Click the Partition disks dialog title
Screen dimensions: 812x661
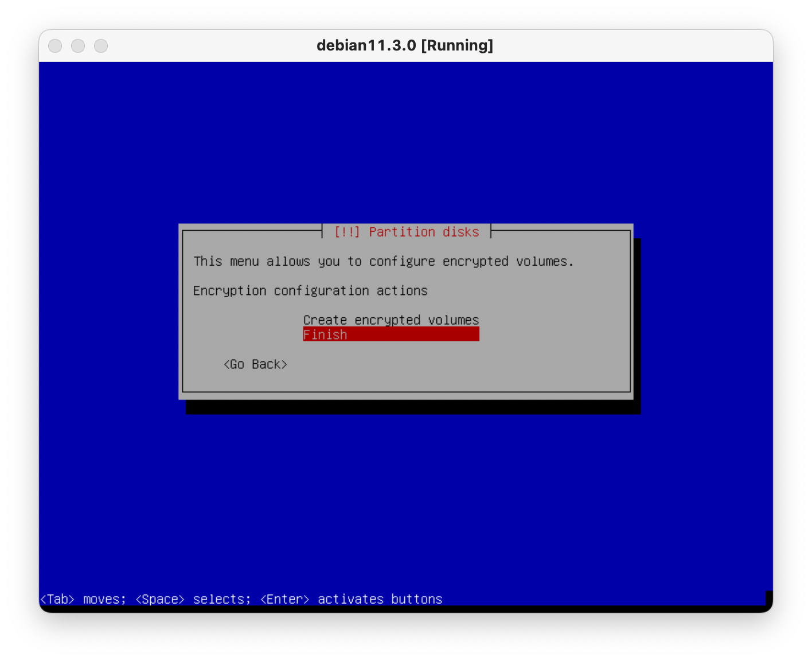423,232
